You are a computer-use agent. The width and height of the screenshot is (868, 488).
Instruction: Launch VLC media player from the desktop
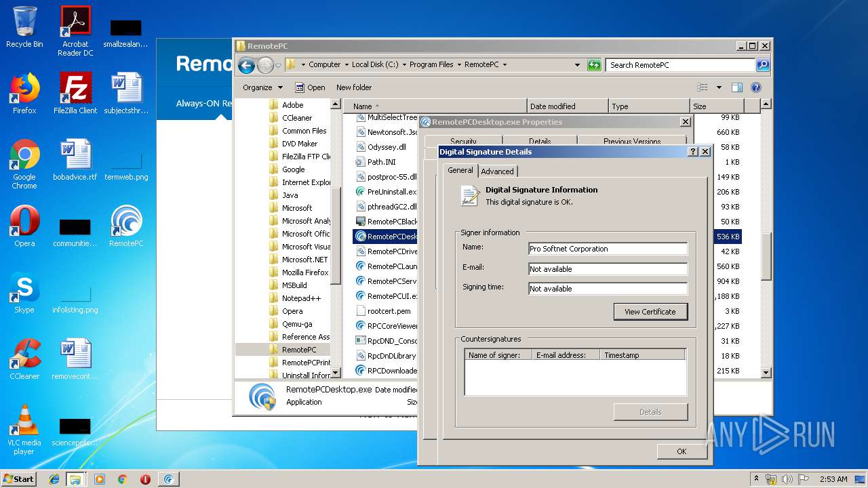24,430
